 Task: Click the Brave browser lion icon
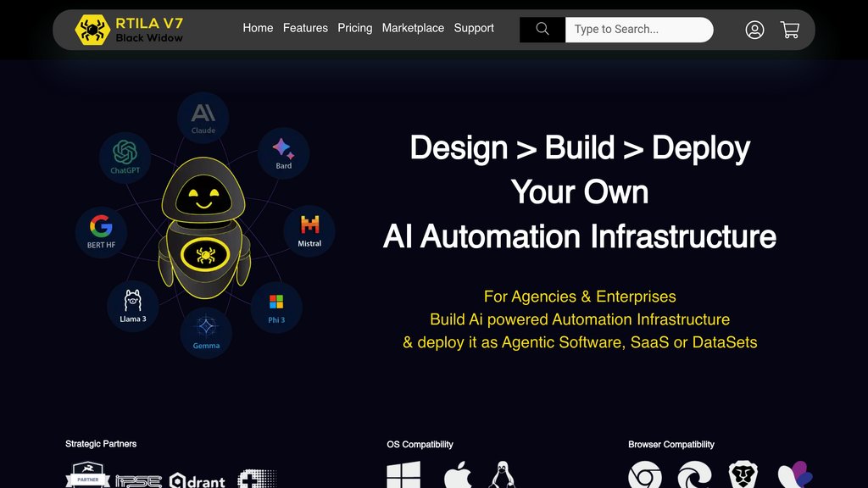743,475
